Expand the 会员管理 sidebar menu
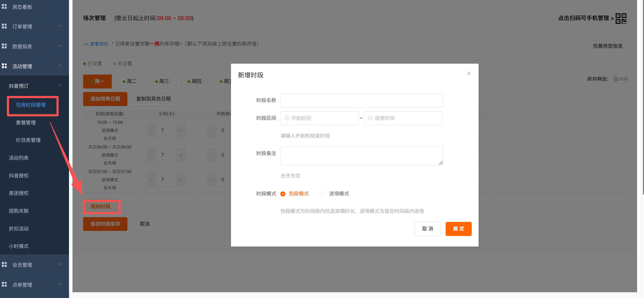 [60, 264]
